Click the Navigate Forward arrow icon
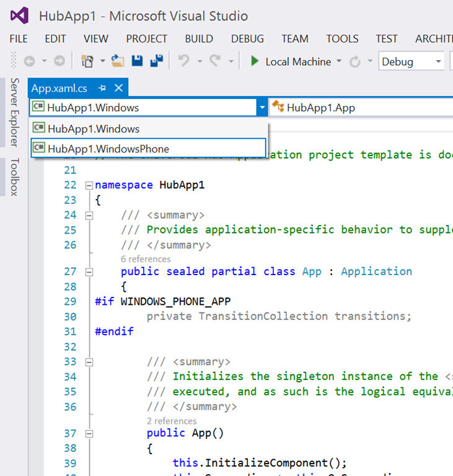This screenshot has height=476, width=453. click(59, 61)
